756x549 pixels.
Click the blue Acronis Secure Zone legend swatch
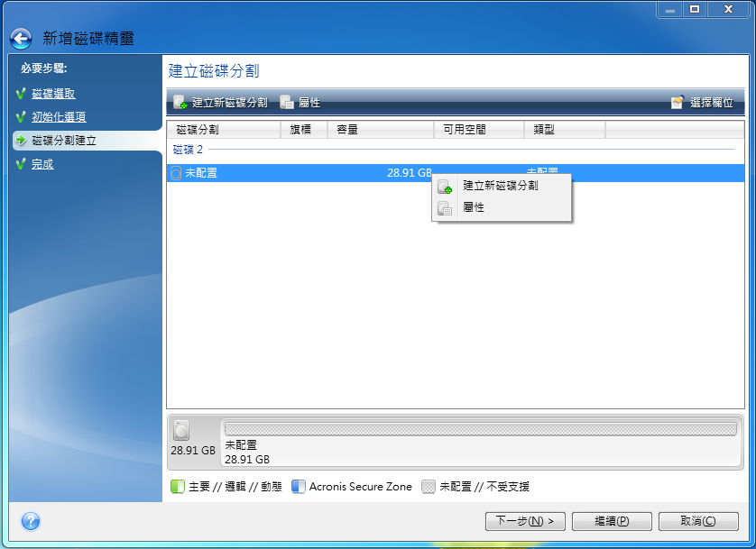coord(299,487)
